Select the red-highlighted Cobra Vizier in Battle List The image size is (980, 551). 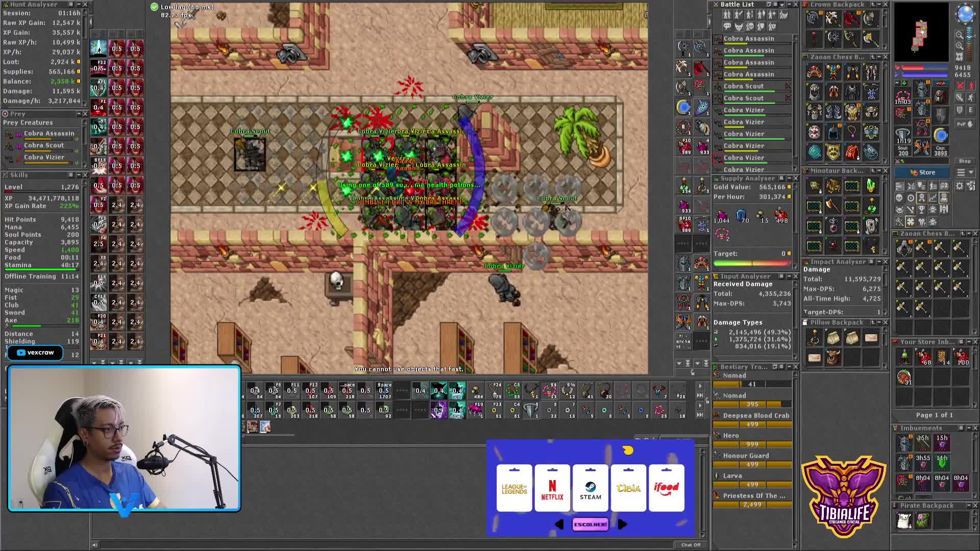[x=752, y=159]
